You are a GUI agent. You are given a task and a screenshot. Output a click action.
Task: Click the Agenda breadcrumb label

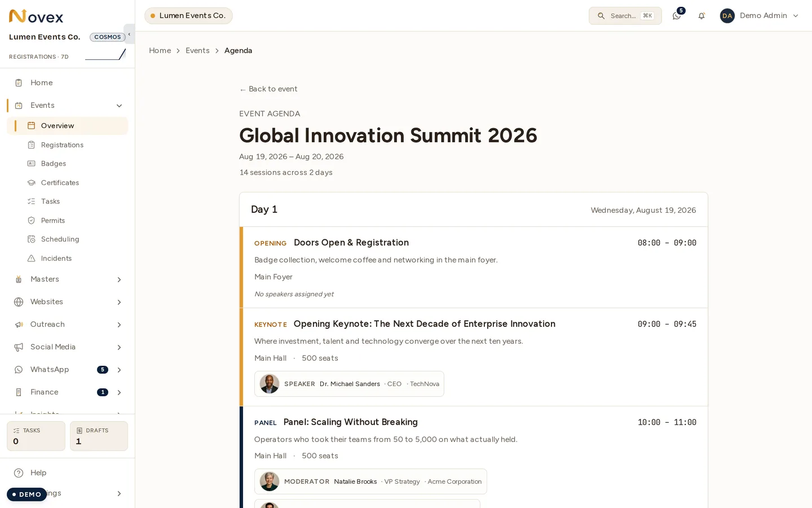[x=238, y=51]
